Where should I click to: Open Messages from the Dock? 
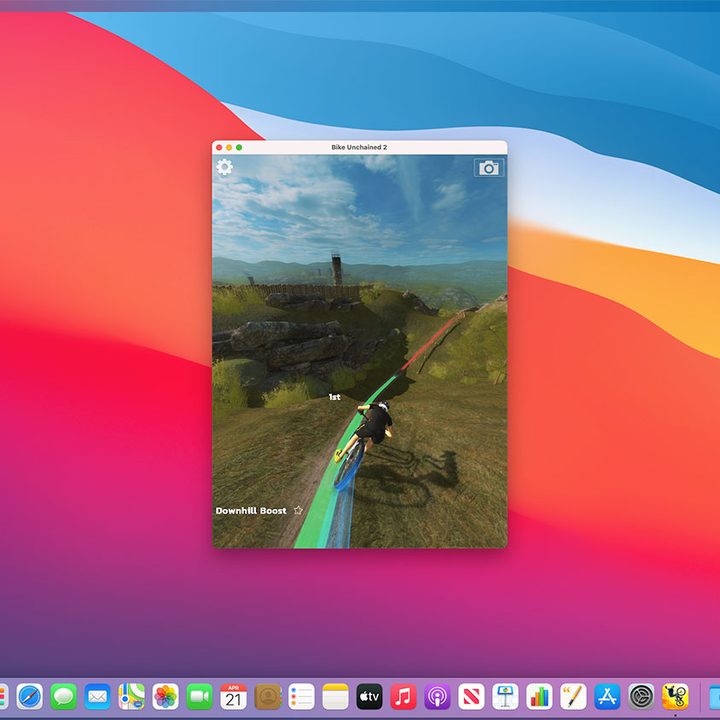point(63,697)
